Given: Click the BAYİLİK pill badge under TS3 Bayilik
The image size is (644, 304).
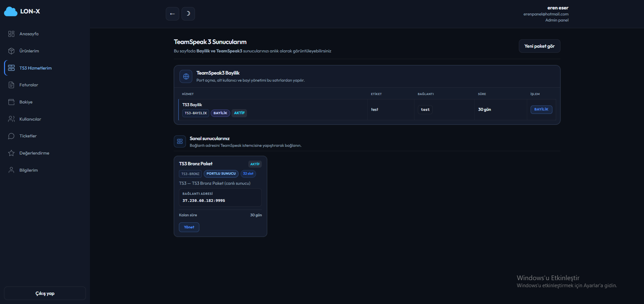Looking at the screenshot, I should click(220, 113).
